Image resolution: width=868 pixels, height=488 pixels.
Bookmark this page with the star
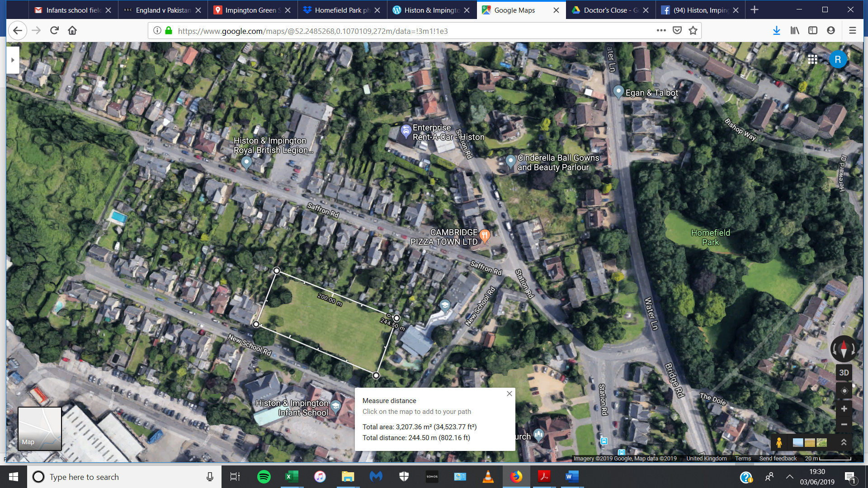tap(693, 31)
